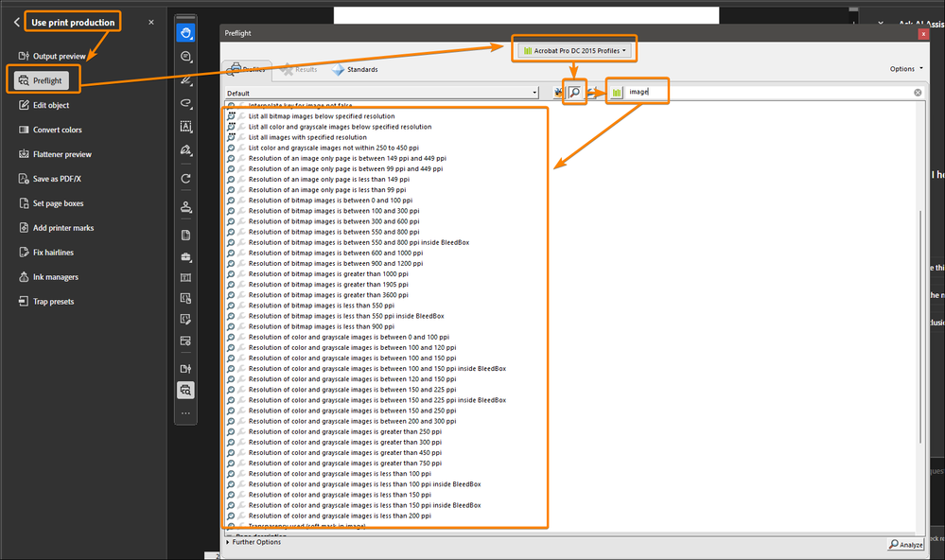
Task: Open Acrobat Pro DC 2015 Profiles dropdown
Action: (574, 51)
